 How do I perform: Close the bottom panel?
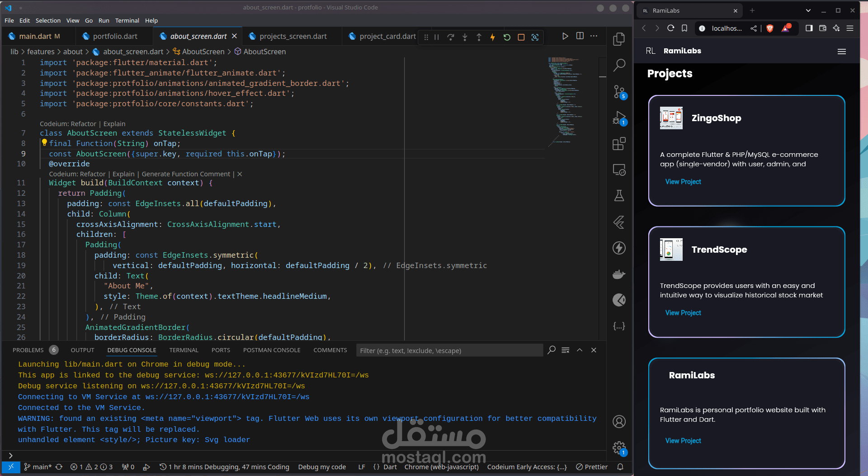pyautogui.click(x=594, y=350)
